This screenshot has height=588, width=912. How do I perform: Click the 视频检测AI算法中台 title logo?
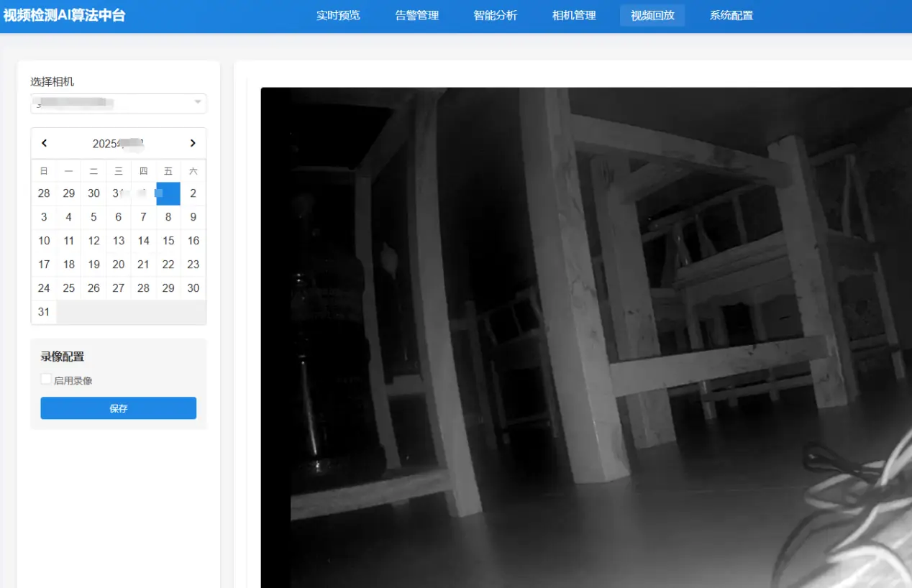(x=64, y=15)
